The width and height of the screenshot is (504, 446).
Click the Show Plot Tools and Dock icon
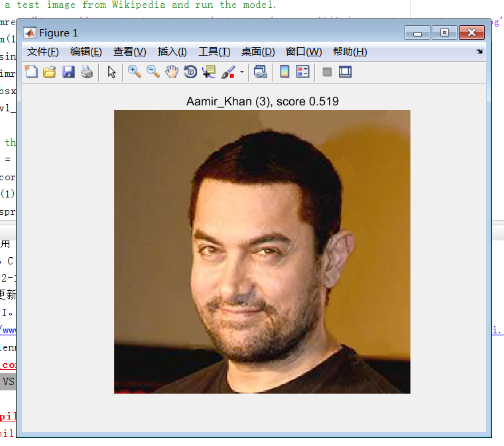[346, 72]
